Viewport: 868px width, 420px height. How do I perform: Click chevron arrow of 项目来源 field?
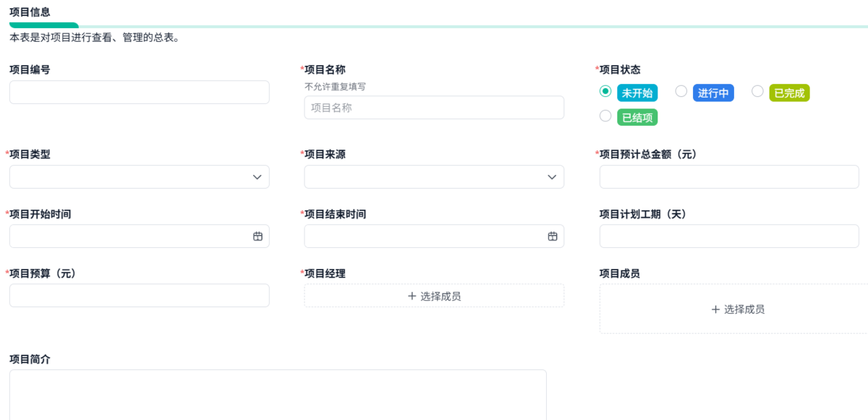(x=552, y=177)
